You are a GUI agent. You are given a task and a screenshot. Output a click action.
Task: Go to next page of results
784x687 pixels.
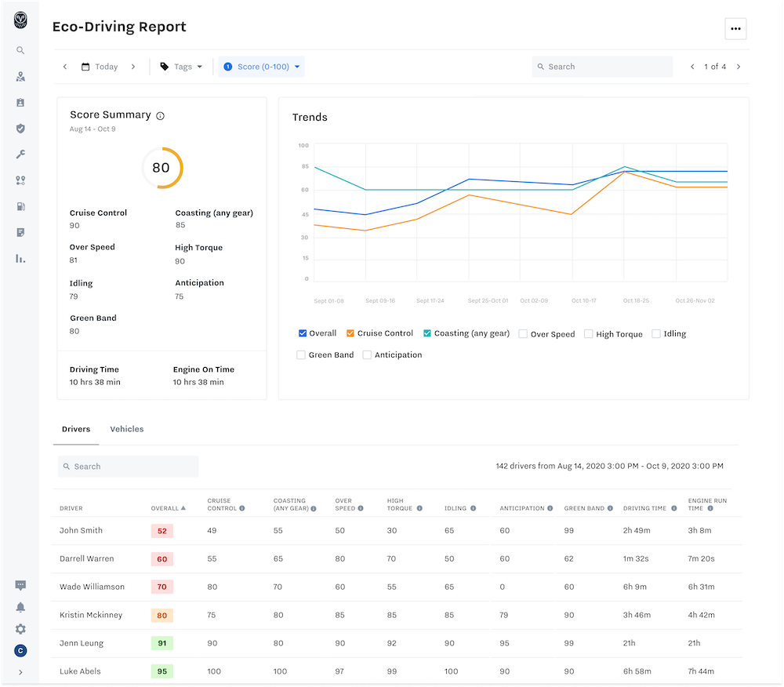click(739, 67)
